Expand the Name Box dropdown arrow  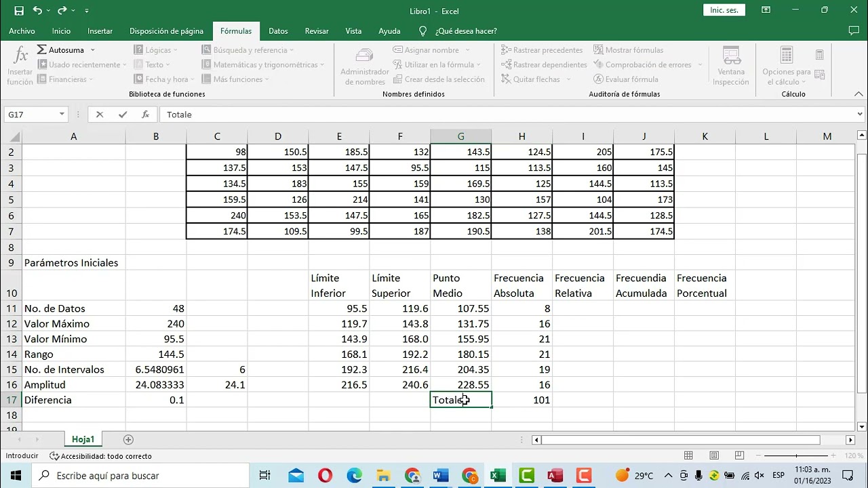62,115
